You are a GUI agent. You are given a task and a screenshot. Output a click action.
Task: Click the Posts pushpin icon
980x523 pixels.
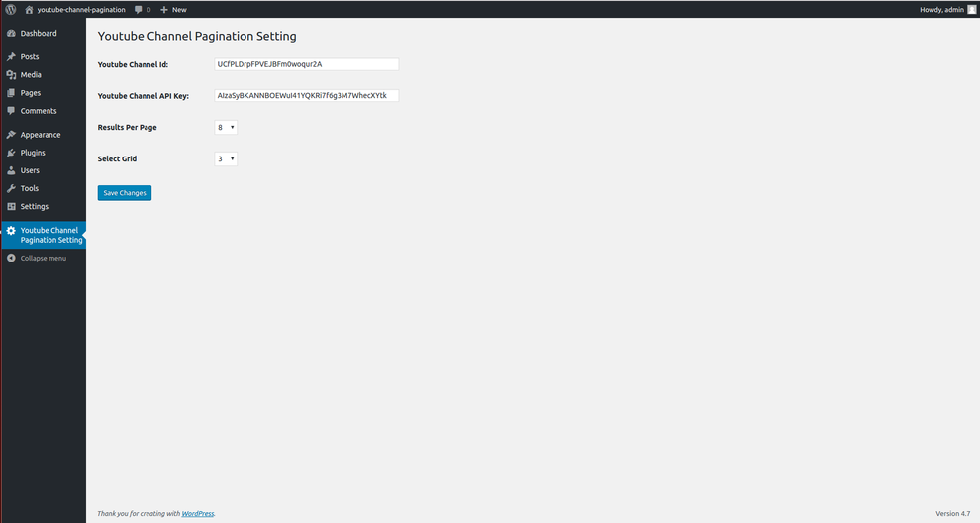11,56
